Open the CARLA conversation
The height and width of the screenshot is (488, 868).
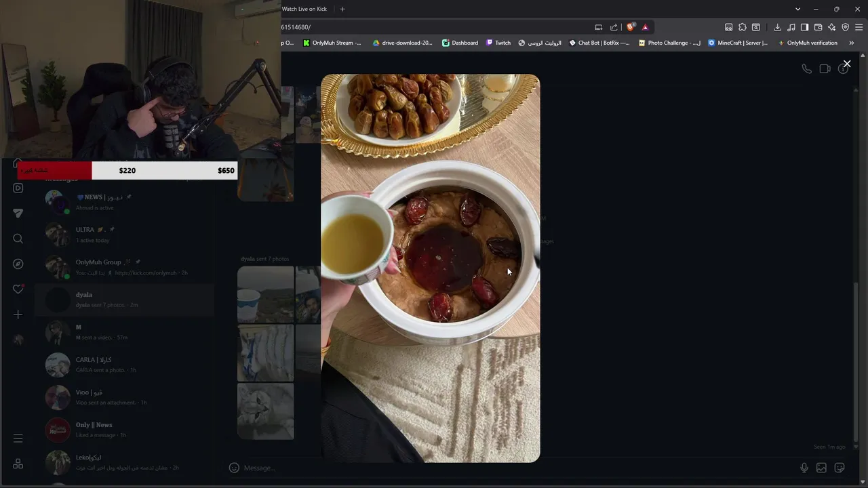coord(125,365)
